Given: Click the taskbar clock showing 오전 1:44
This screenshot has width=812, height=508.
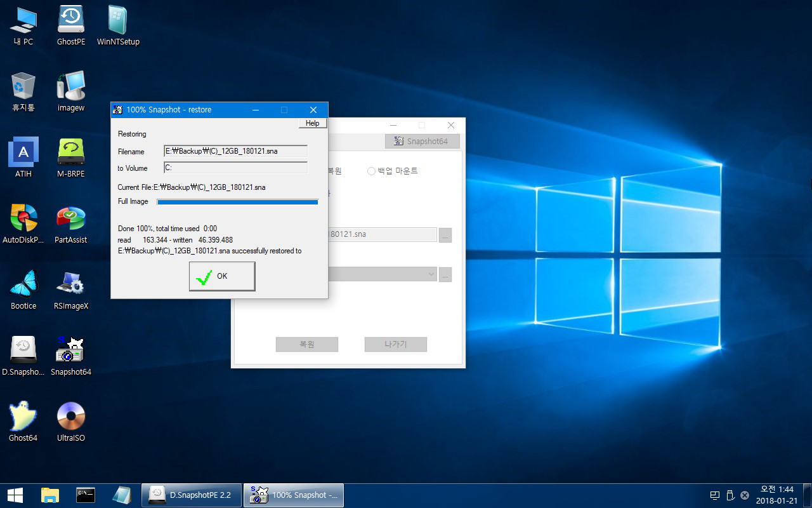Looking at the screenshot, I should click(x=776, y=495).
